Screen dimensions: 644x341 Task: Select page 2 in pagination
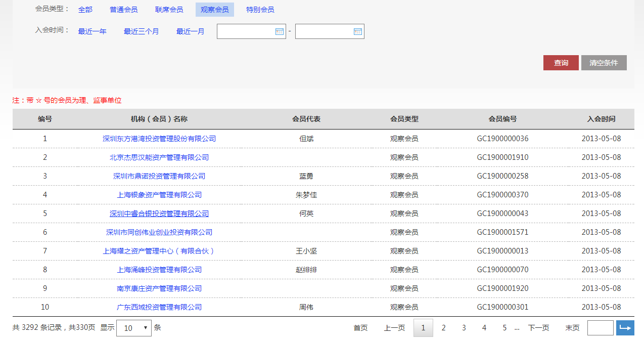click(x=444, y=328)
